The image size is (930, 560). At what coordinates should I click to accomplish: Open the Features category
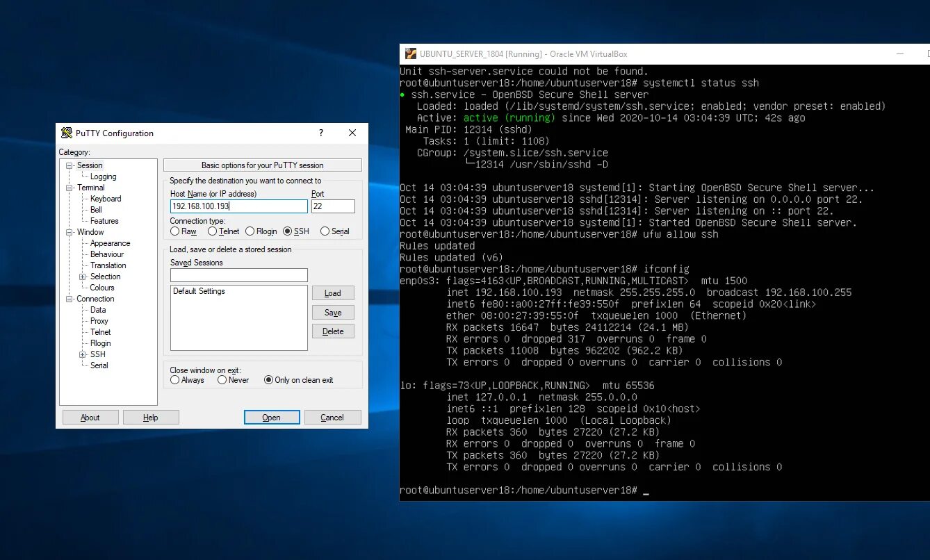[104, 221]
